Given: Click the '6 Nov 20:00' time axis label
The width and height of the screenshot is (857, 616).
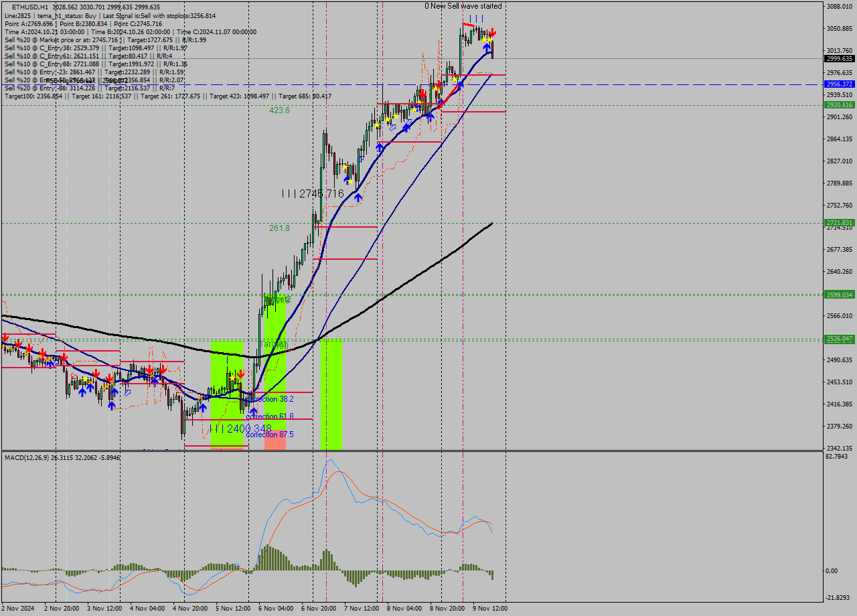Looking at the screenshot, I should point(319,609).
